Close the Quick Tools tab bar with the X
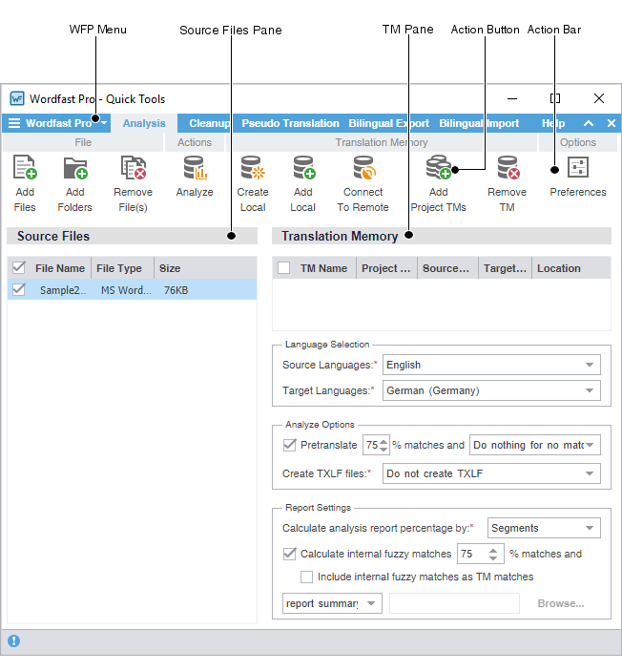 click(x=612, y=123)
